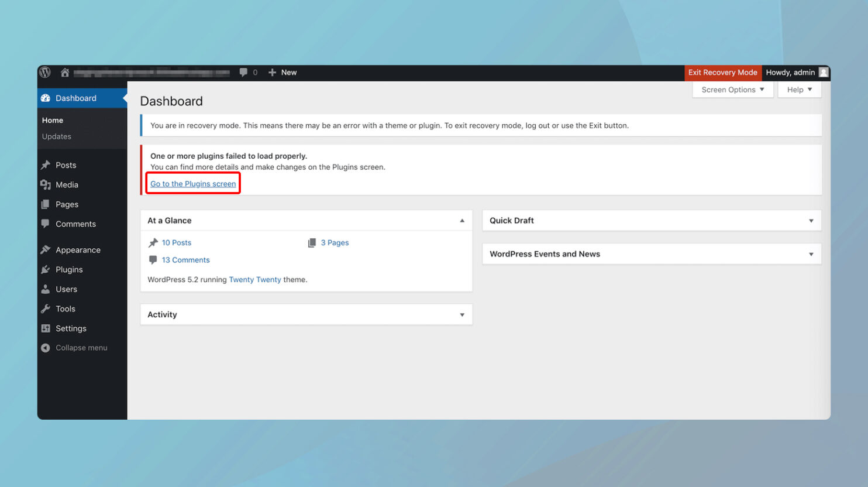The height and width of the screenshot is (487, 868).
Task: Click the Users icon in the sidebar
Action: (x=46, y=289)
